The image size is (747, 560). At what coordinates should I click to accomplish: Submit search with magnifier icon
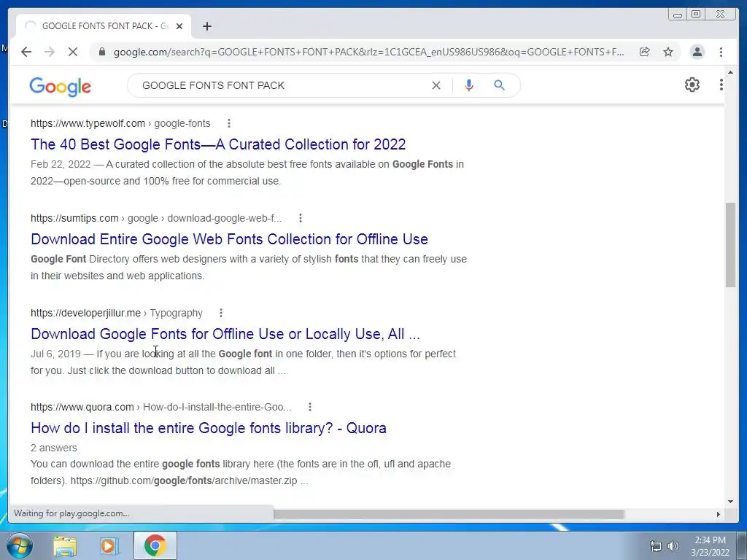click(x=499, y=85)
